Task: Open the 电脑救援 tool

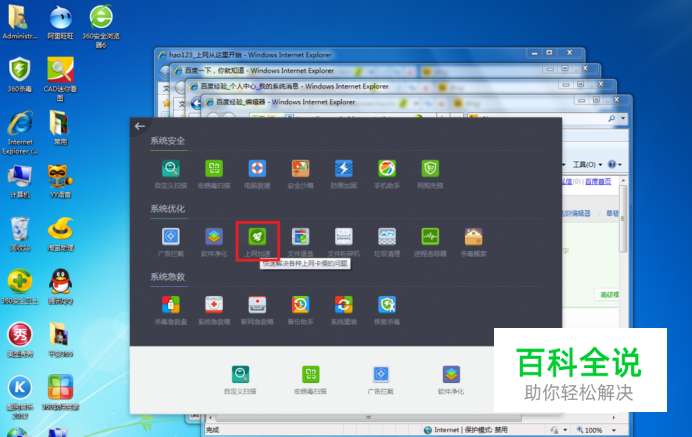Action: point(257,174)
